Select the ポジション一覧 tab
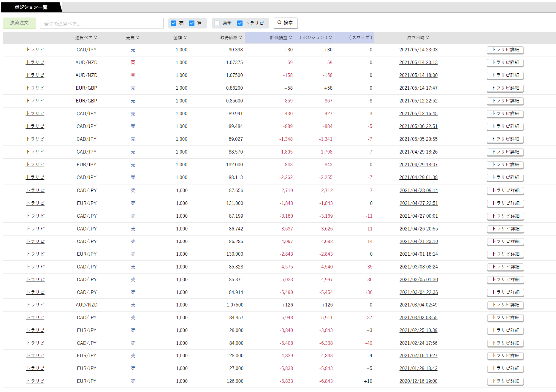Image resolution: width=556 pixels, height=392 pixels. 31,7
